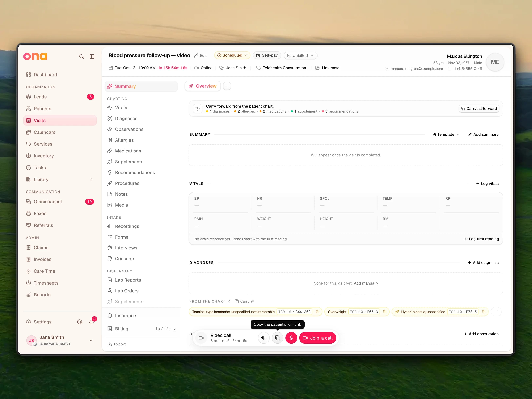The width and height of the screenshot is (532, 399).
Task: Open the search icon in sidebar header
Action: [x=82, y=57]
